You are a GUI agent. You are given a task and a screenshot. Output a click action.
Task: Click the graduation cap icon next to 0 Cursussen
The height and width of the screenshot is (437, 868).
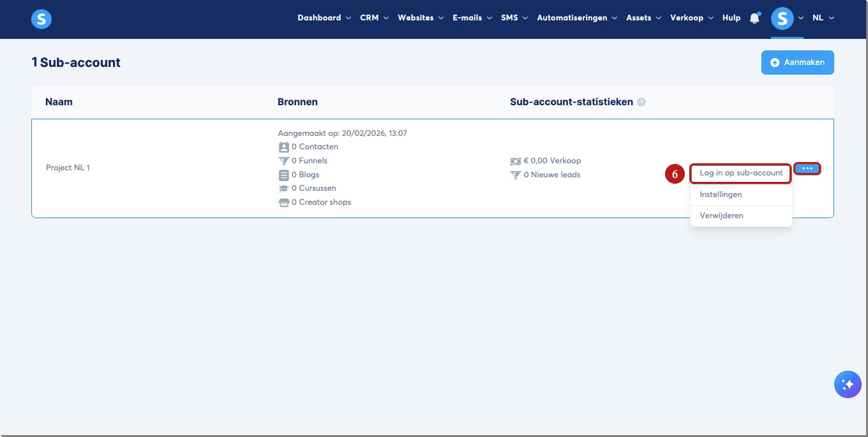(x=284, y=189)
